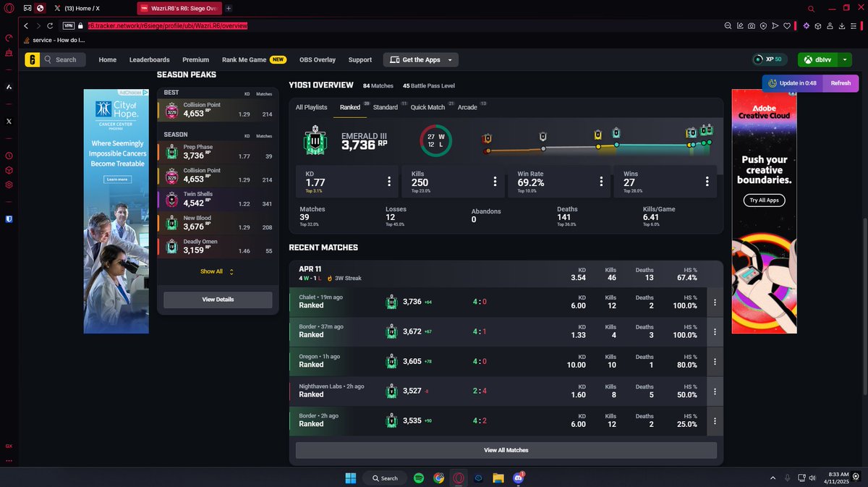Viewport: 868px width, 487px height.
Task: Click the tab search magnifier in title bar
Action: tap(812, 8)
